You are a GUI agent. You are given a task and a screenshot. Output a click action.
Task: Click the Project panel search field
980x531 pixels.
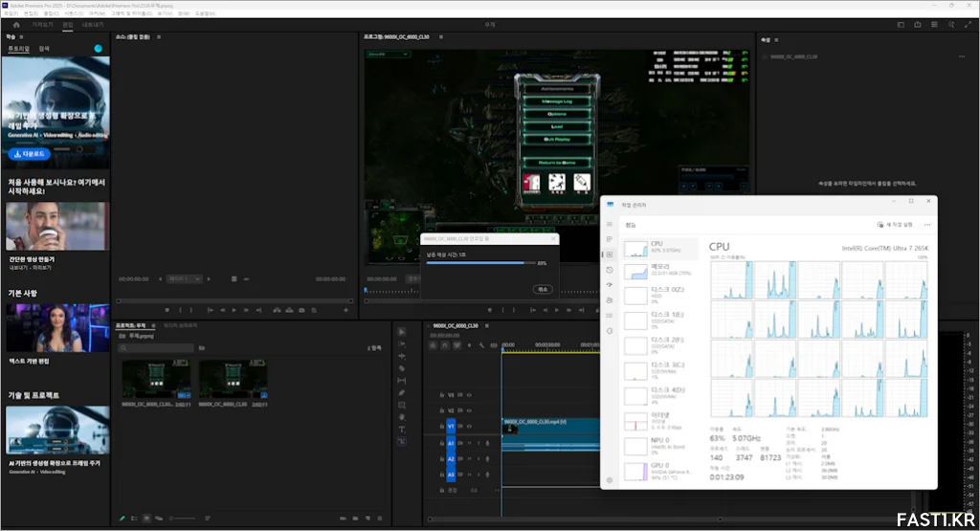(156, 348)
